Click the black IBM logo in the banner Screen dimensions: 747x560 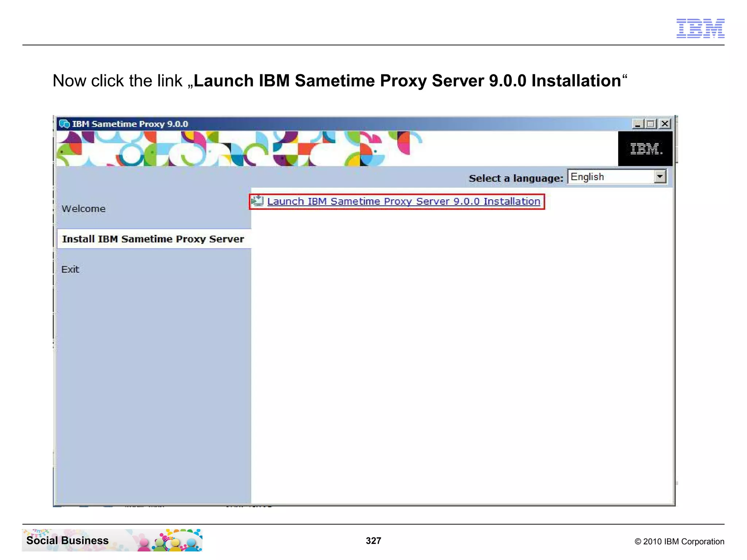[x=645, y=149]
